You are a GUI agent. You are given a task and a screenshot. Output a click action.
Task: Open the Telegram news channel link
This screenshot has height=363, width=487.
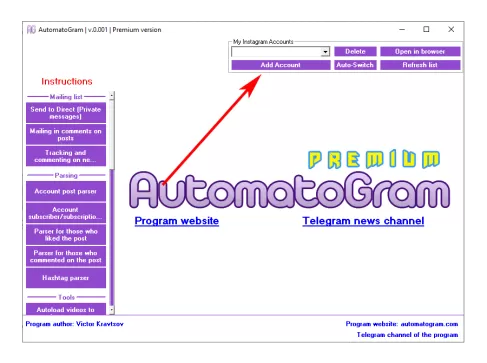363,221
